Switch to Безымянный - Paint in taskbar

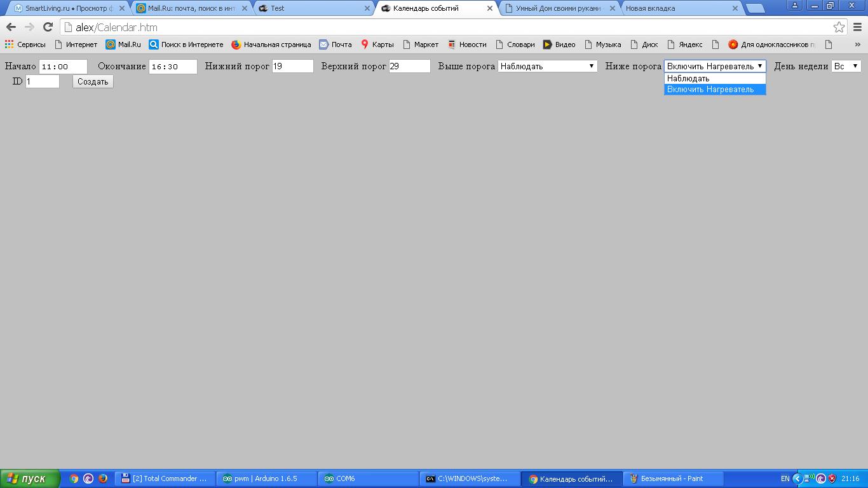(x=673, y=478)
